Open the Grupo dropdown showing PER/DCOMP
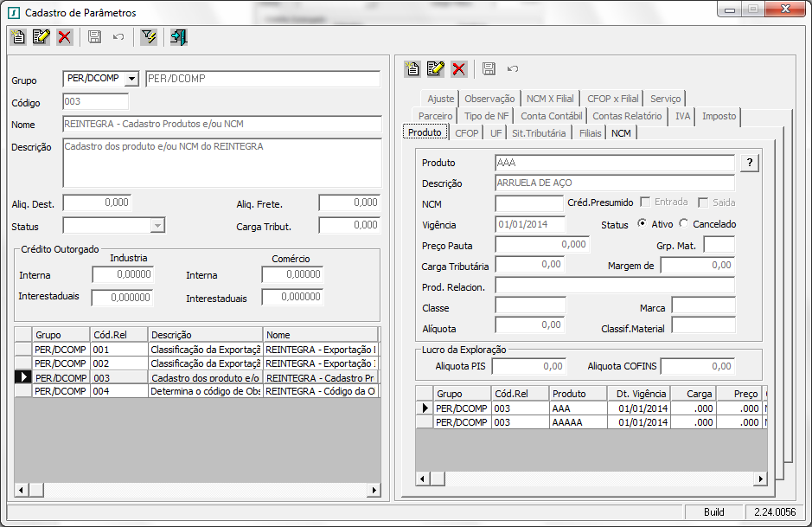This screenshot has width=812, height=527. [x=131, y=80]
